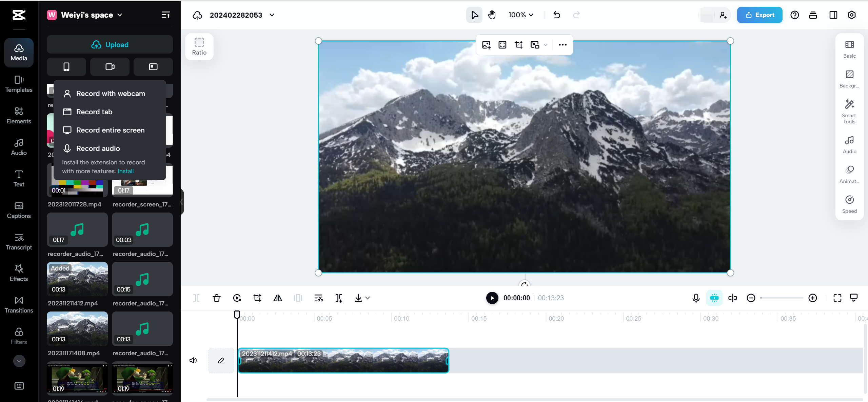Enable fullscreen preview mode
This screenshot has width=868, height=402.
(837, 298)
